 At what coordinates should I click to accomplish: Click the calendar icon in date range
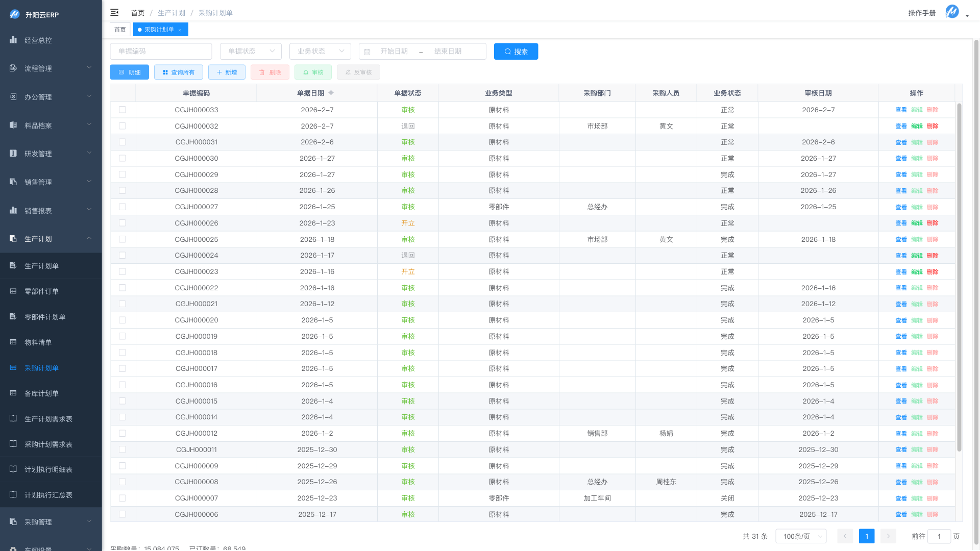coord(367,52)
